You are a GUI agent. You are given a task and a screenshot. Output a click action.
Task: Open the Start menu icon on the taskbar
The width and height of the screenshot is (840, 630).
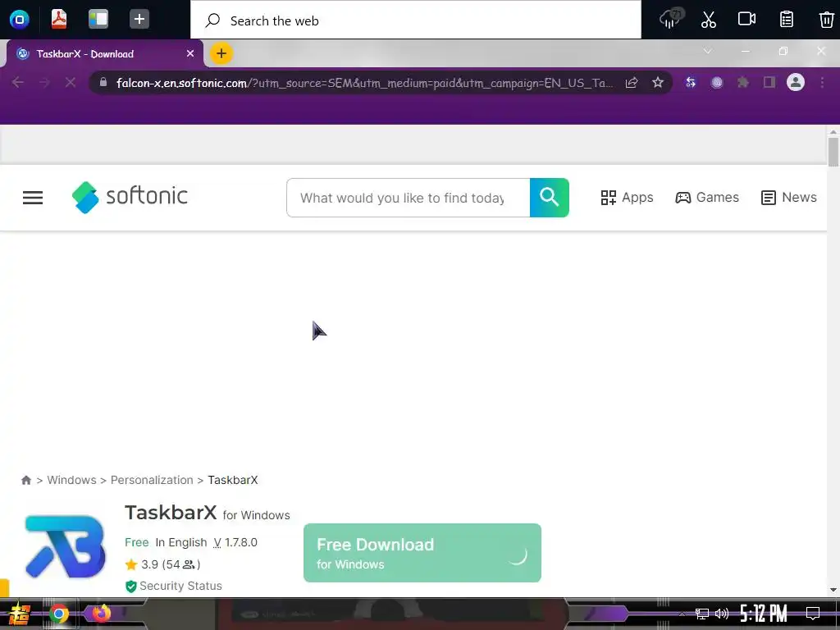(19, 614)
